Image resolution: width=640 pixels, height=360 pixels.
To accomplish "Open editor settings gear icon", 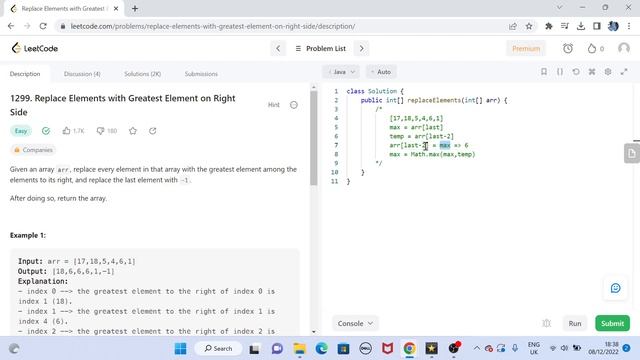I will (x=608, y=72).
